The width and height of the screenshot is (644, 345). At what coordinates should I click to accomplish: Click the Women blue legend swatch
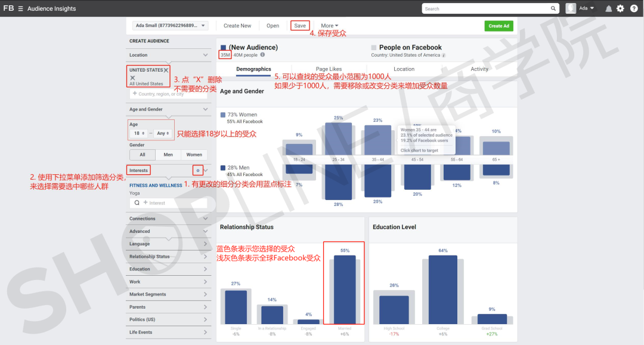(x=223, y=115)
